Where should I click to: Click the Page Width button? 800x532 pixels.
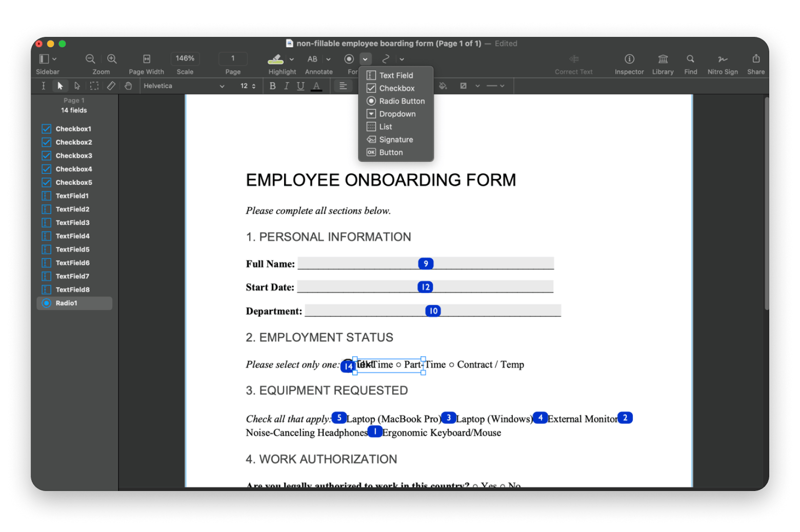click(146, 59)
